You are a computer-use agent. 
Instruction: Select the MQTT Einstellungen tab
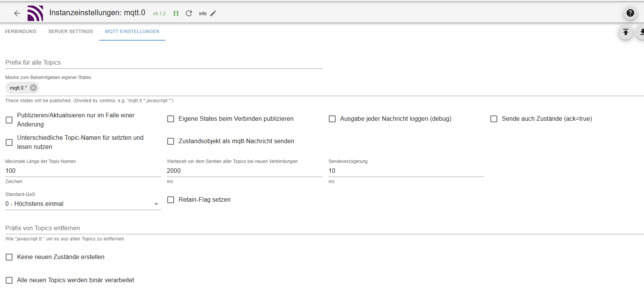(x=132, y=32)
